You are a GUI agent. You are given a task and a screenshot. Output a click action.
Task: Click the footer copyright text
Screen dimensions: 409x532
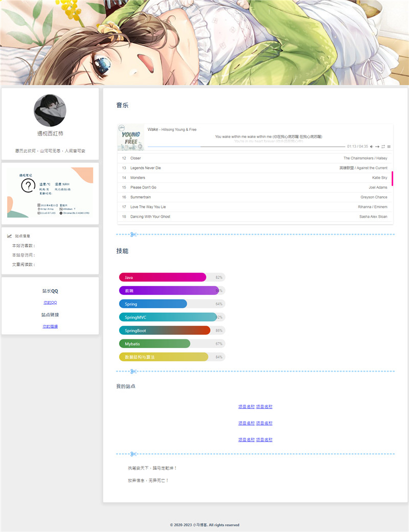point(204,525)
